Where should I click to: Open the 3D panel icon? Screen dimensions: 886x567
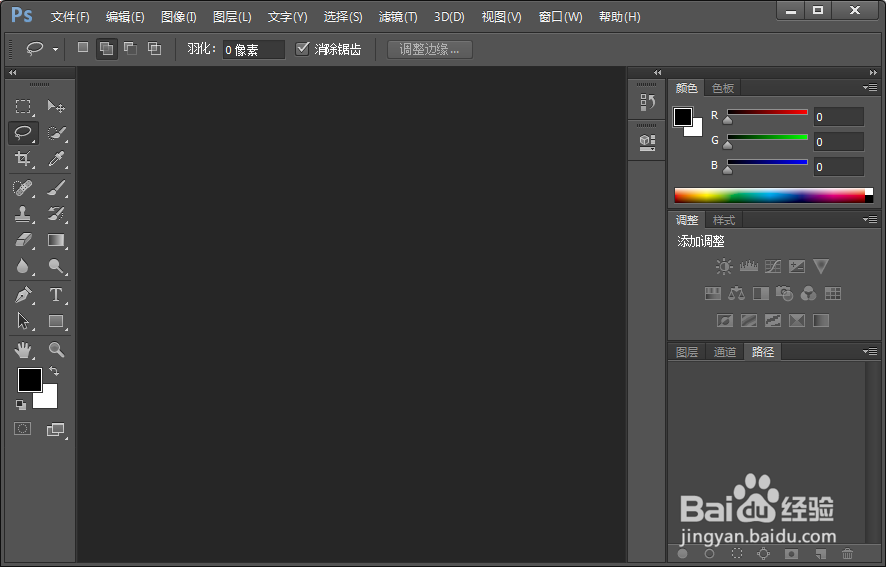(647, 142)
